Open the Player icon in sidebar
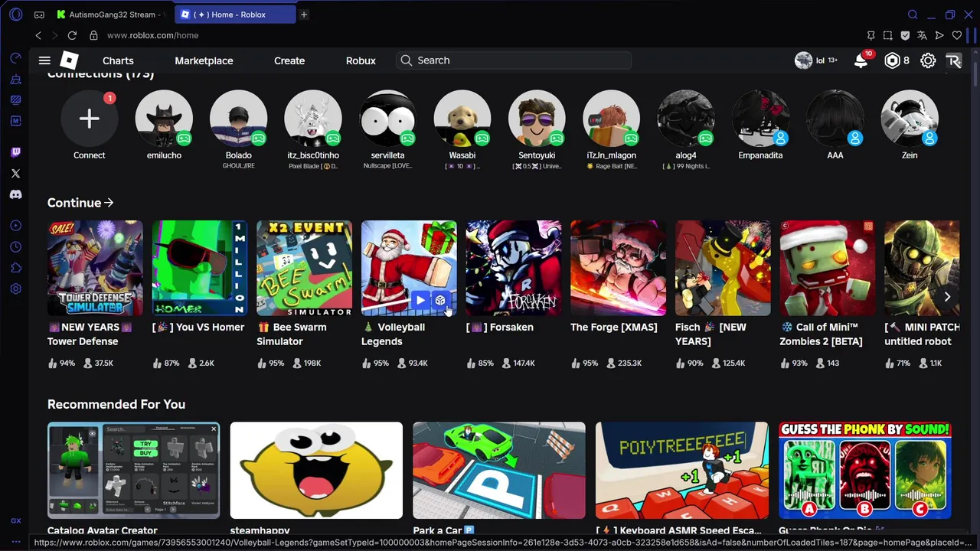 tap(15, 226)
